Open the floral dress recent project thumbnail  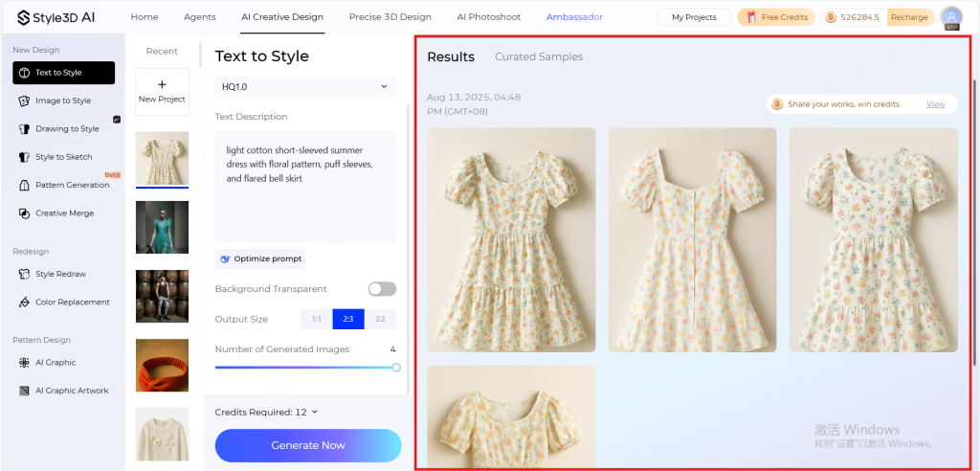click(162, 158)
